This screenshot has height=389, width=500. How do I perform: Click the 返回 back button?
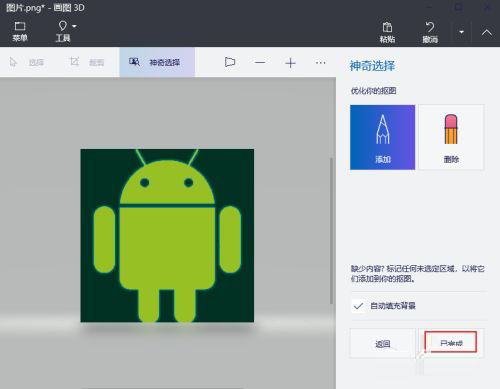click(x=383, y=343)
